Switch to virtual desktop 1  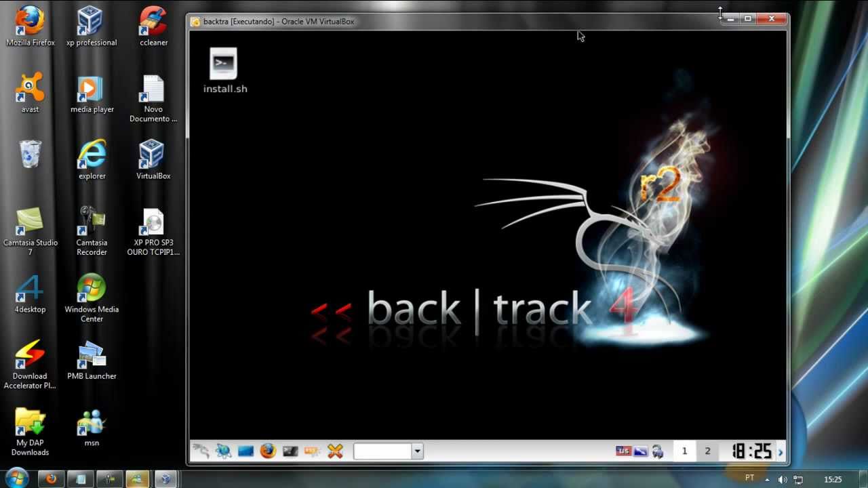click(x=684, y=451)
